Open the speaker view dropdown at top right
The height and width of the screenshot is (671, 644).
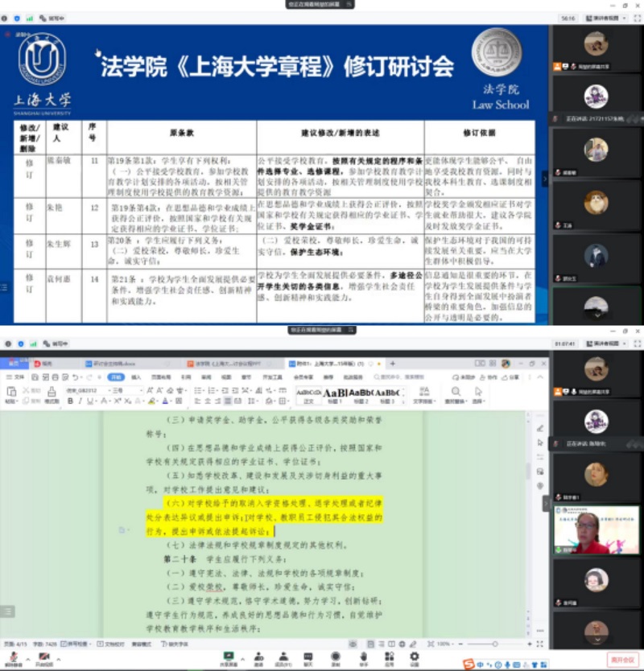pyautogui.click(x=604, y=344)
